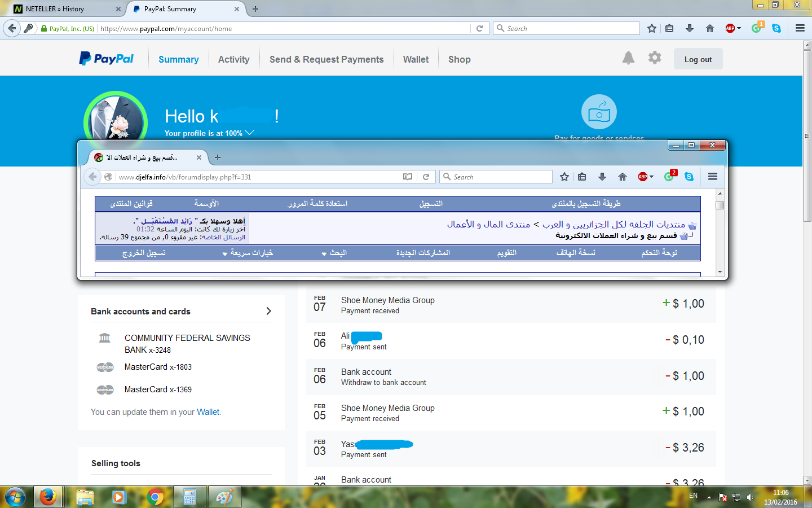Screen dimensions: 812x508
Task: Select MasterCard x-1369 card
Action: [x=158, y=389]
